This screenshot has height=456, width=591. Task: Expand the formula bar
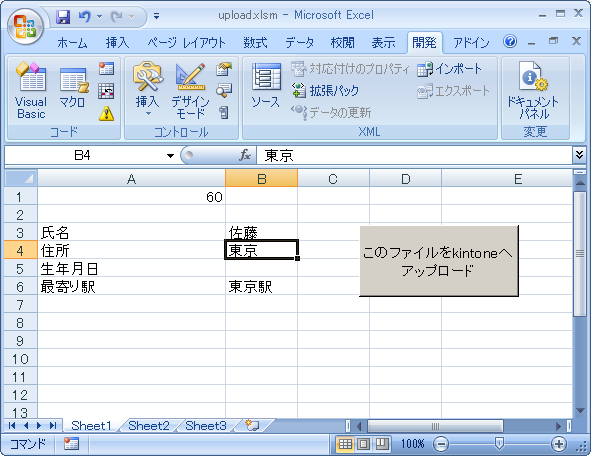(579, 155)
